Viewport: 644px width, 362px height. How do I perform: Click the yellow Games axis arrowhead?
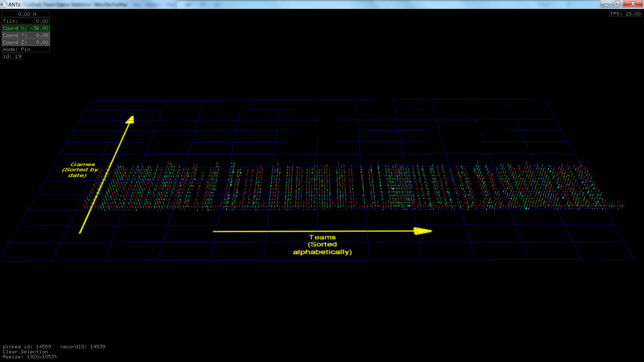[130, 120]
